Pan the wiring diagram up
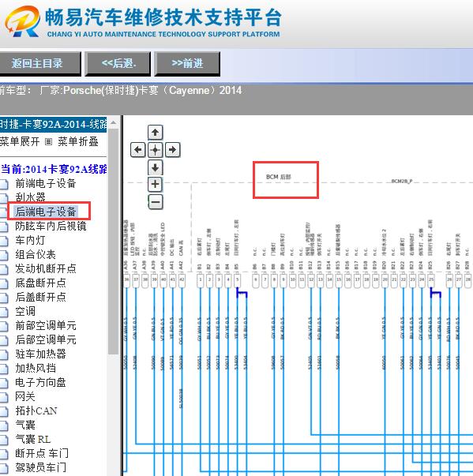The image size is (473, 476). pyautogui.click(x=155, y=133)
